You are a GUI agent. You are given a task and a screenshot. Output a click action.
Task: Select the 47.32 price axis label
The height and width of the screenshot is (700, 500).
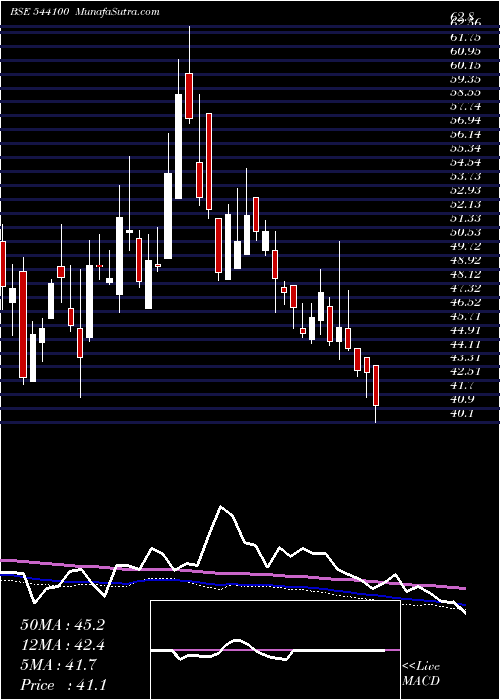tap(465, 288)
